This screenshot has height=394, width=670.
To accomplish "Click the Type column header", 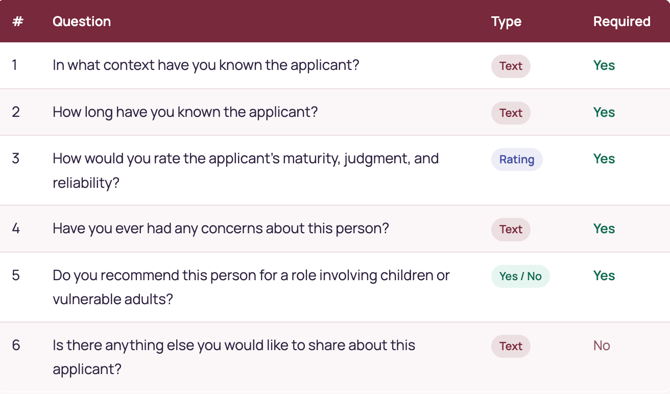I will pos(506,21).
